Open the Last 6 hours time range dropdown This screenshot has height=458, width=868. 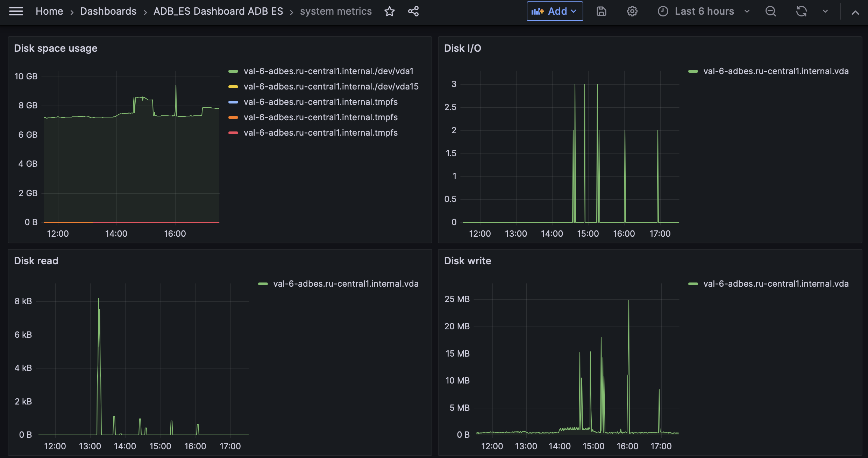(x=705, y=11)
